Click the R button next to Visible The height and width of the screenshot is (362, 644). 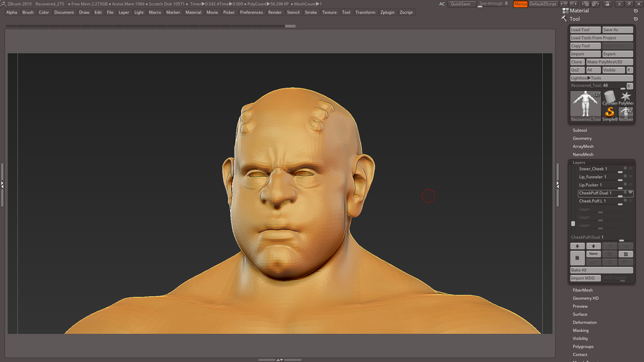629,70
